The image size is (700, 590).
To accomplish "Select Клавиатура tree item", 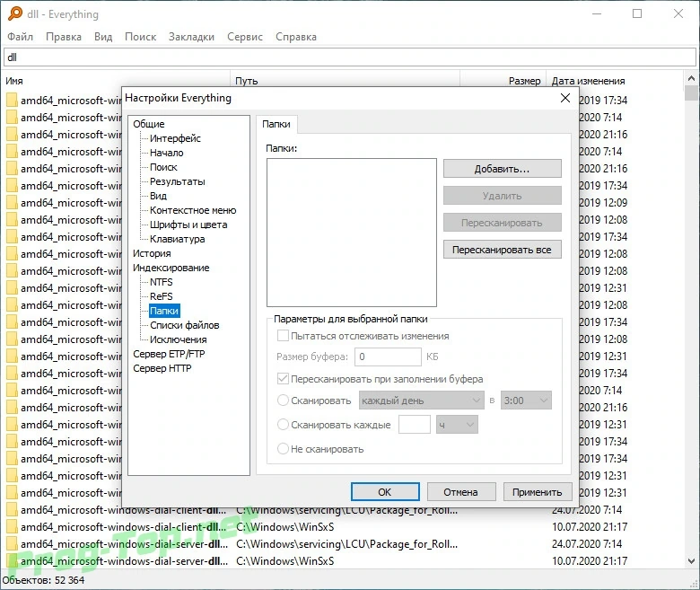I will point(177,239).
